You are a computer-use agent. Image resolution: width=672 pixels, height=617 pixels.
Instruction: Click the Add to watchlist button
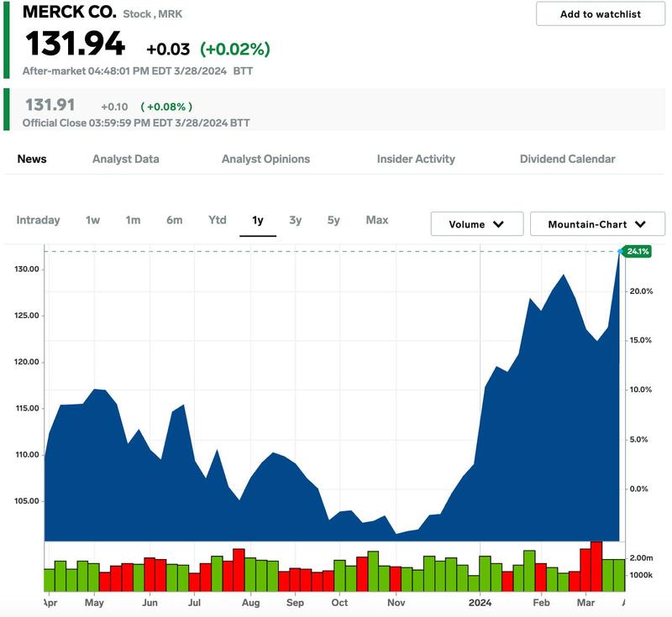pos(600,13)
